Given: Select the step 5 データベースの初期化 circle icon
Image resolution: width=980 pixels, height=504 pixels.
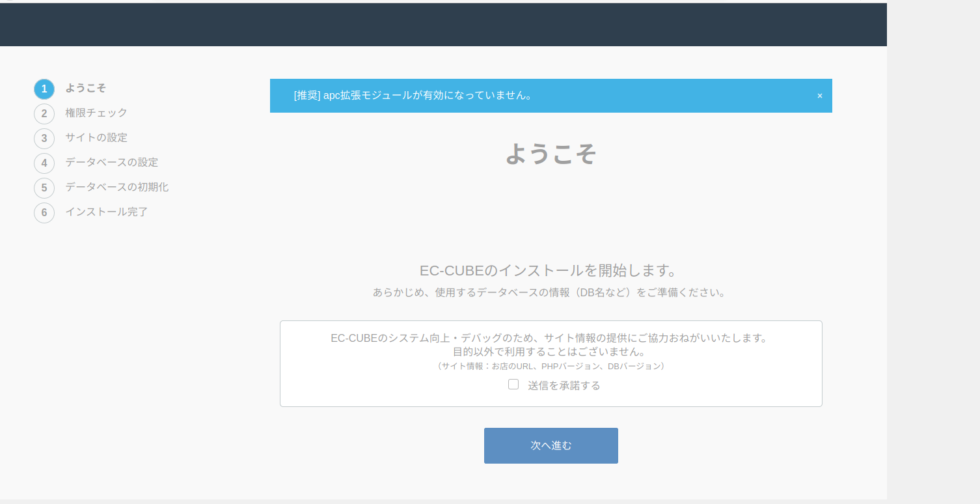Looking at the screenshot, I should click(x=44, y=188).
